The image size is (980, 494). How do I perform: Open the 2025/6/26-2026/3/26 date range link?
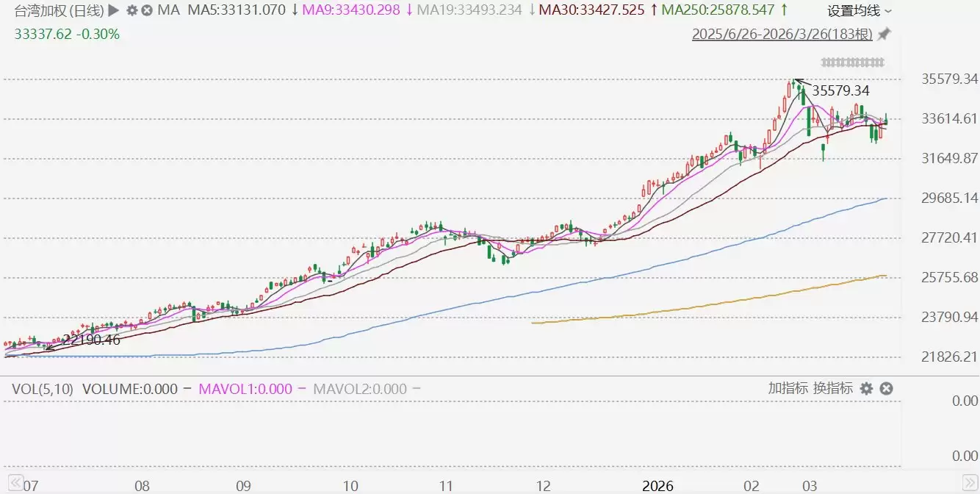pyautogui.click(x=782, y=34)
